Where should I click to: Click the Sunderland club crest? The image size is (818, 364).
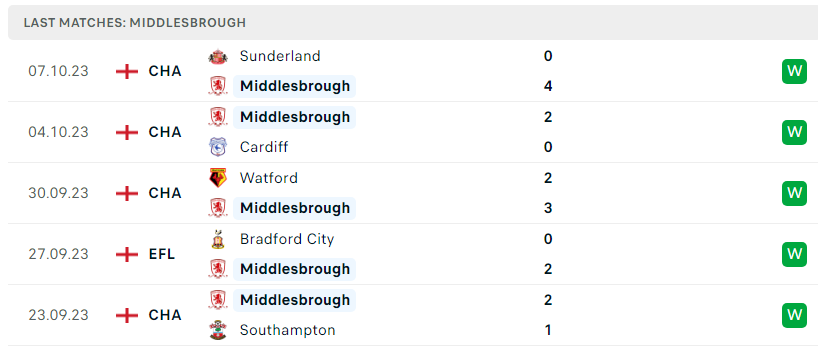(218, 56)
